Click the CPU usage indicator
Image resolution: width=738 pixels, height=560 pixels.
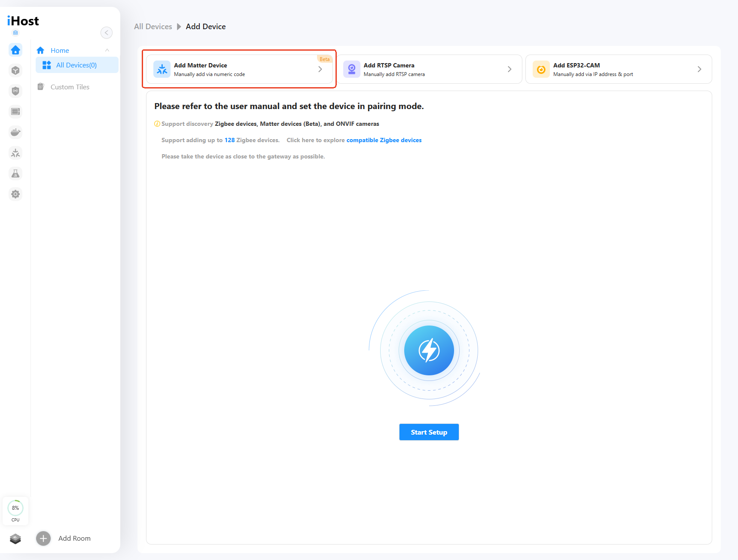click(x=15, y=511)
